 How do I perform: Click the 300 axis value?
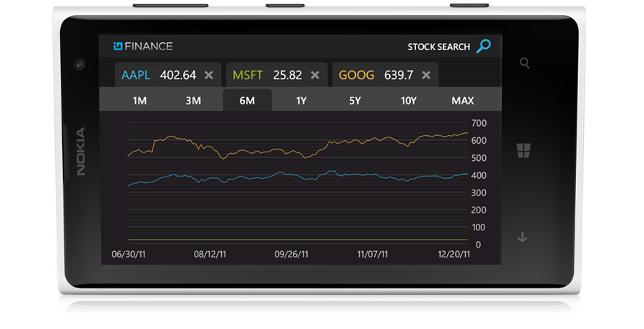pos(479,192)
